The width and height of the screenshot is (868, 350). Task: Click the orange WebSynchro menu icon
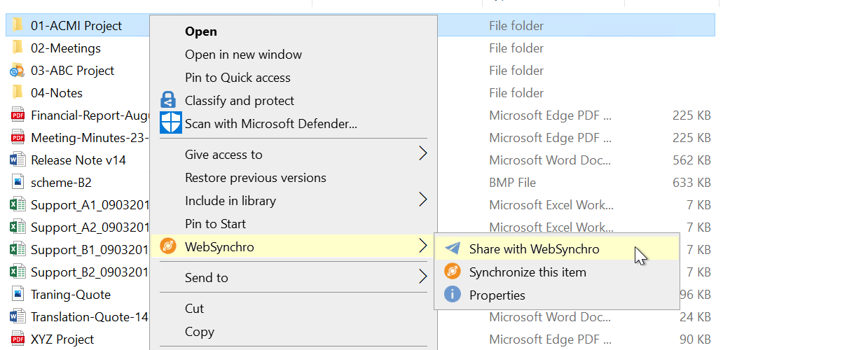pos(168,246)
